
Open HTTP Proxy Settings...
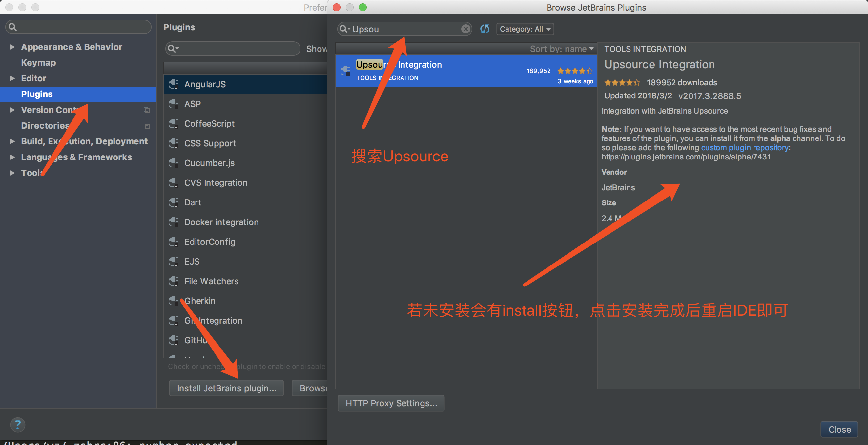pos(391,403)
